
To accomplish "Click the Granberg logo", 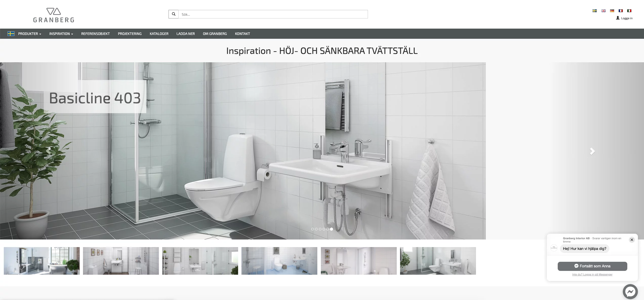I will 54,15.
